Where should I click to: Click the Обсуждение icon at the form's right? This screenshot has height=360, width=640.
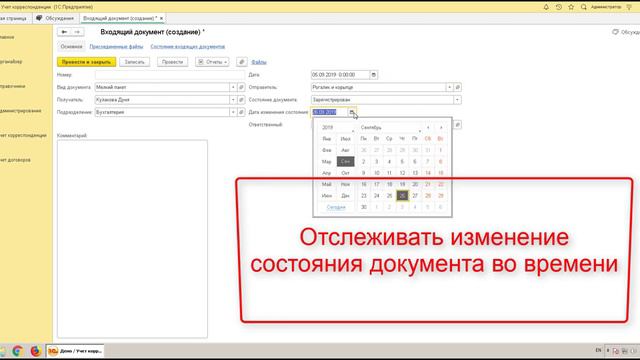coord(615,32)
